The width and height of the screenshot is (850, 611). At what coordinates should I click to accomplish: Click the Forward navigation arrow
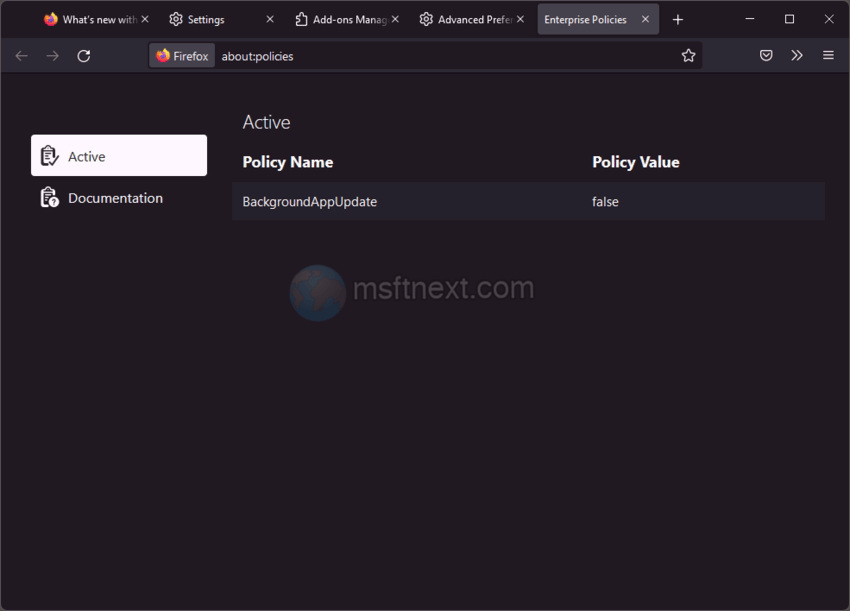coord(53,56)
